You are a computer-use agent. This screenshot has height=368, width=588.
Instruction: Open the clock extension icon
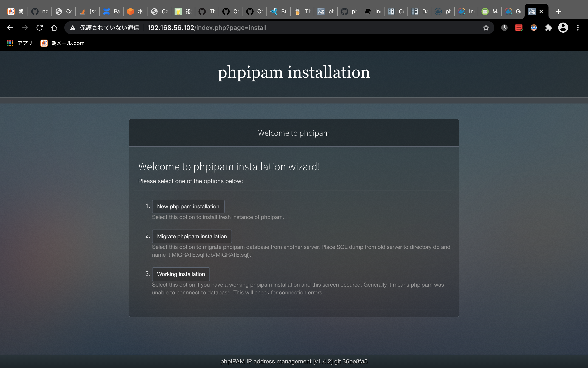(504, 28)
